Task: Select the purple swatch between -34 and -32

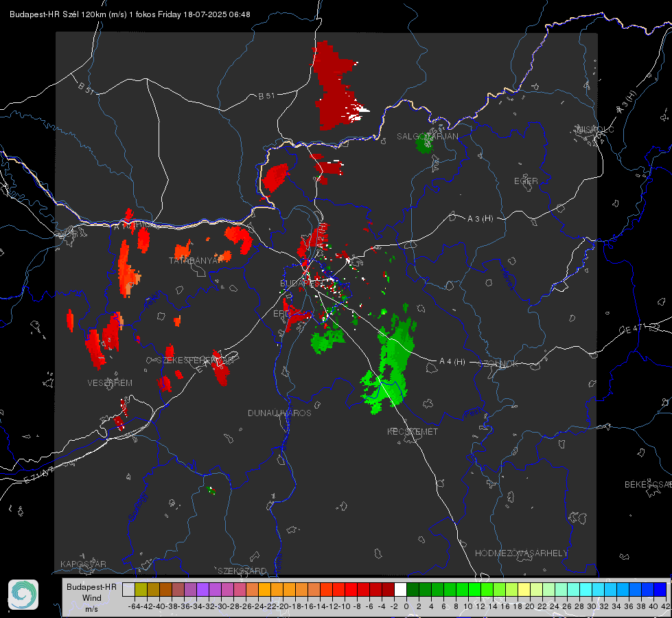Action: (x=202, y=590)
